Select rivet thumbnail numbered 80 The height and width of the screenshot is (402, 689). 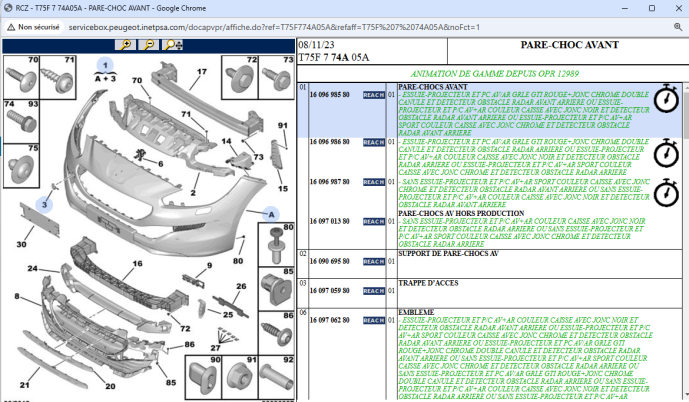click(x=276, y=244)
